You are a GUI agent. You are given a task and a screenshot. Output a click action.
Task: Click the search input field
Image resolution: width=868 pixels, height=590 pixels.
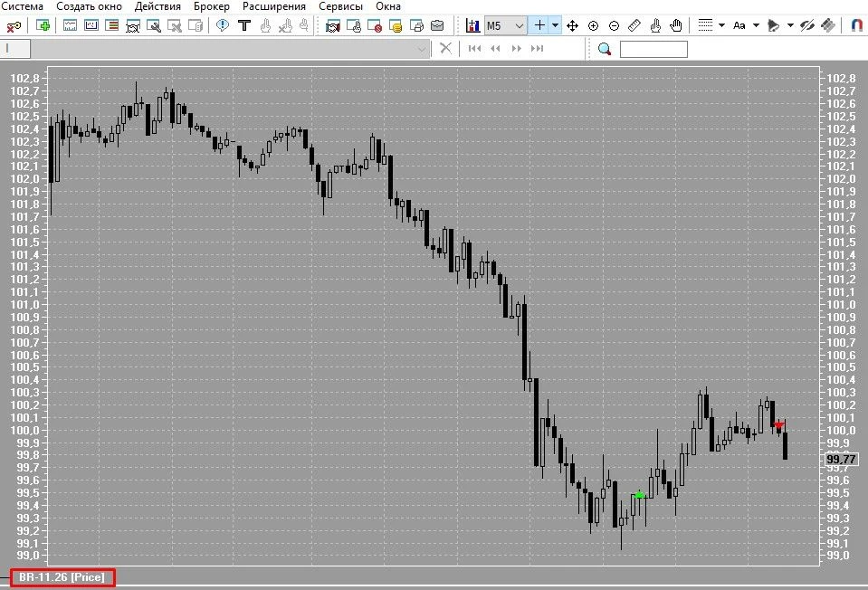click(x=653, y=49)
